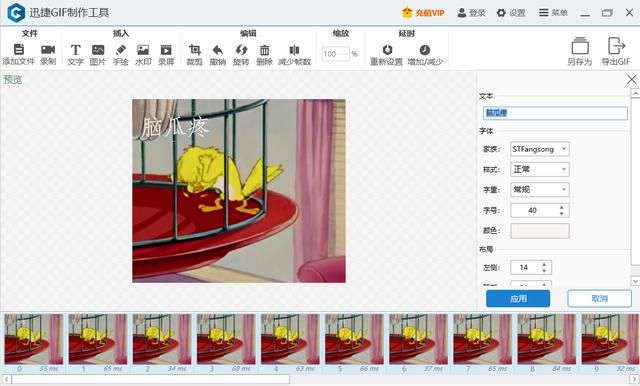640x386 pixels.
Task: Select the 文字 text insert tool
Action: tap(75, 50)
